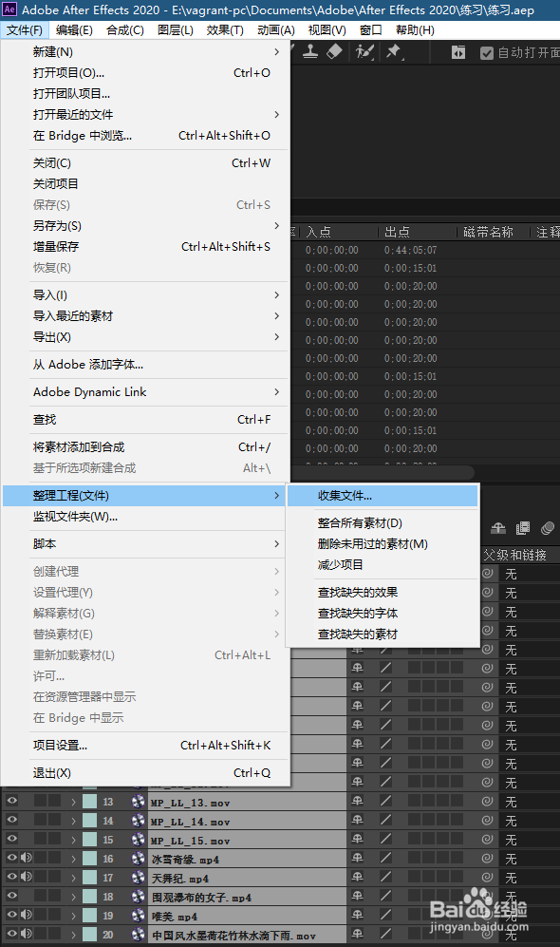
Task: Click quality slash switch on MP_LL_15.mov row
Action: (385, 839)
